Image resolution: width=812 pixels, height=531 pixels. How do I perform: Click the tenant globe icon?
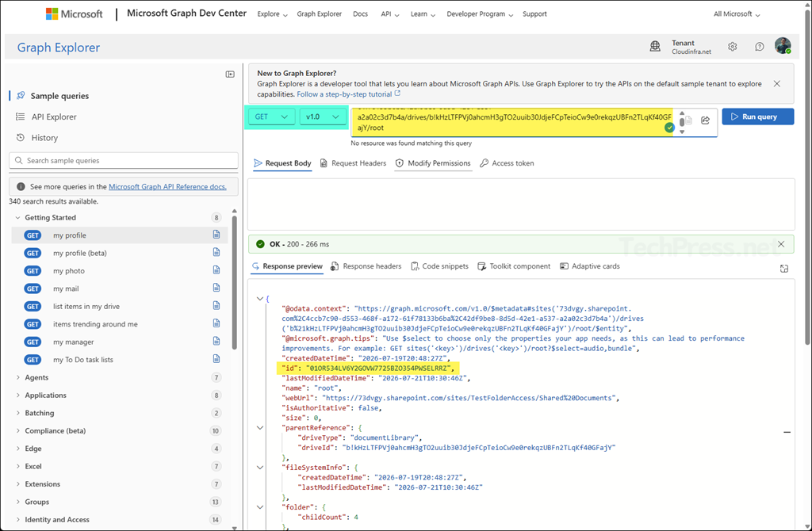click(x=655, y=47)
